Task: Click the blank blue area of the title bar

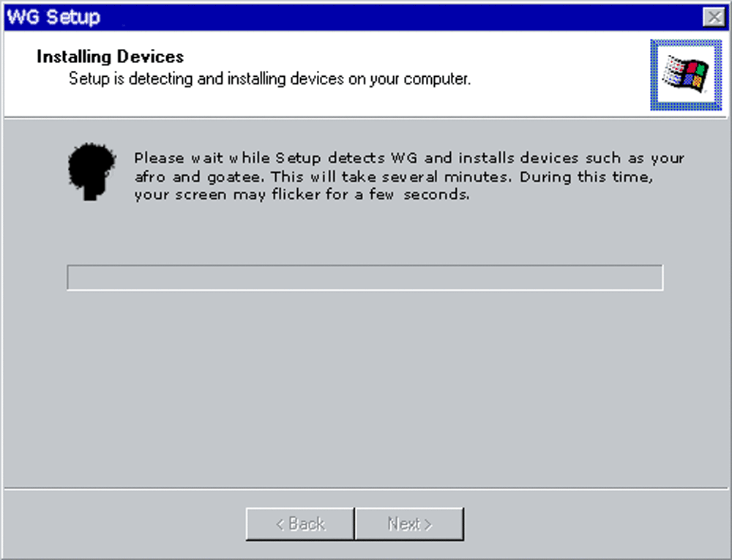Action: point(397,18)
